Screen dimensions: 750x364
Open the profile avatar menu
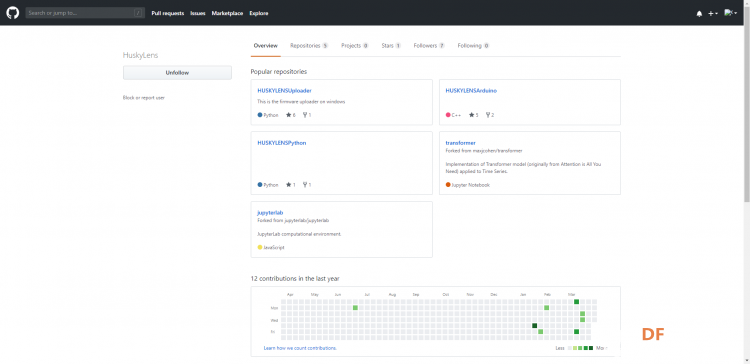[730, 13]
